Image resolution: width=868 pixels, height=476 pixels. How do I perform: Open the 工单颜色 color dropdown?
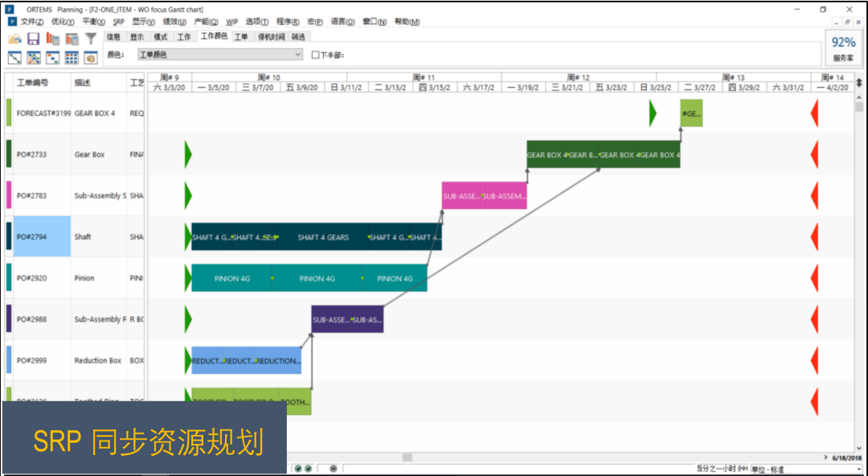(219, 55)
